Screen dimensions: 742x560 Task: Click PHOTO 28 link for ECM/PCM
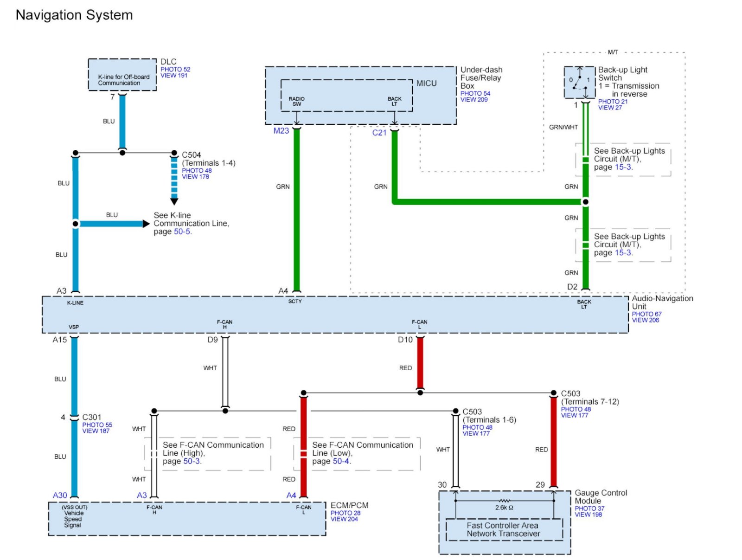[345, 513]
